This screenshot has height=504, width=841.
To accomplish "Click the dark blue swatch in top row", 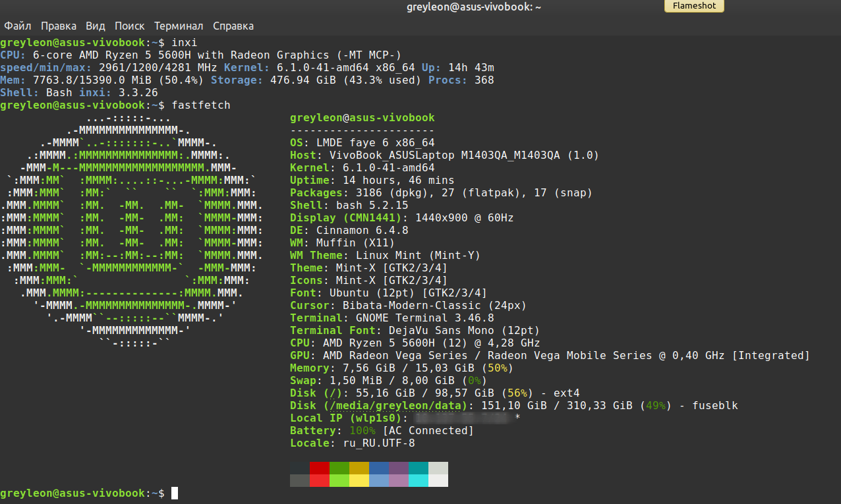I will (x=379, y=468).
